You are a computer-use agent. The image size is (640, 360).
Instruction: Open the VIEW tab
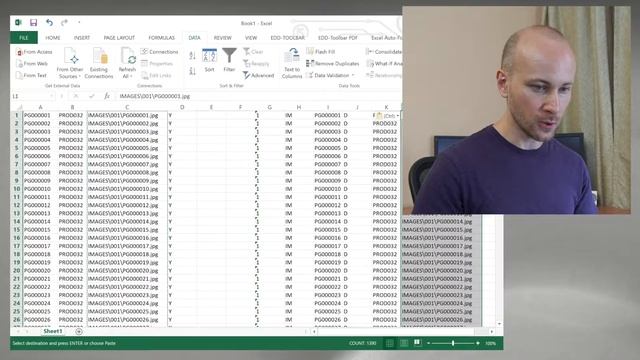point(251,38)
